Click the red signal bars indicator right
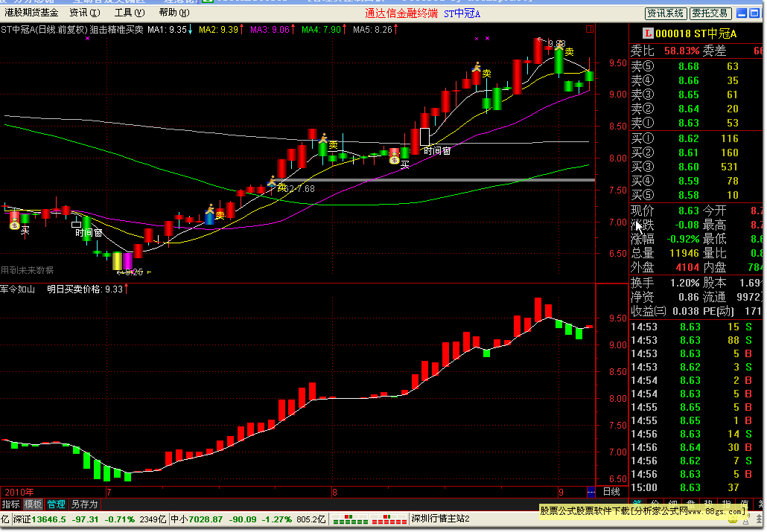The image size is (767, 532). 389,519
